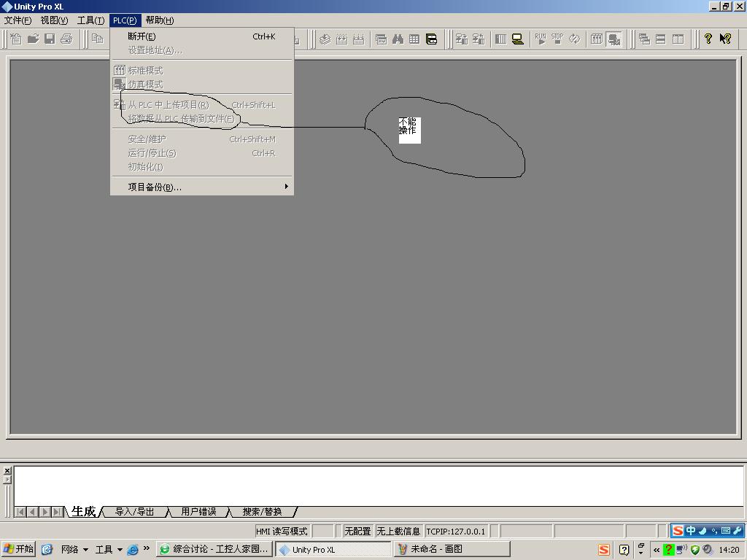Click the binoculars search icon
This screenshot has height=560, width=747.
click(398, 39)
